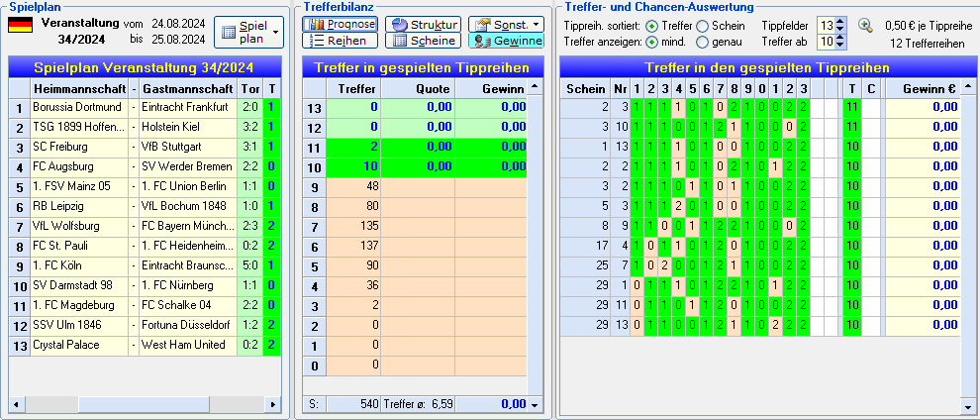980x420 pixels.
Task: Click the West Ham United cell
Action: coord(188,345)
